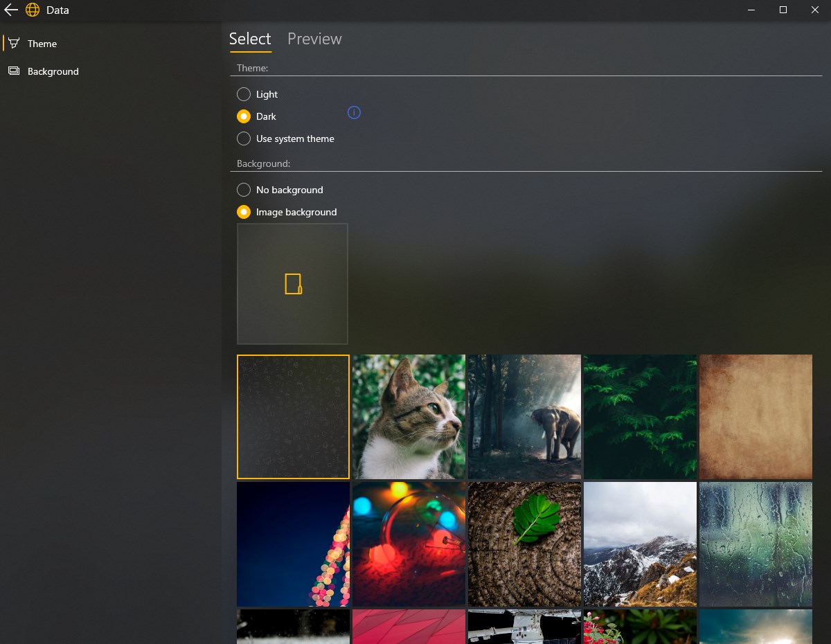Pick the snowy mountain background
Image resolution: width=831 pixels, height=644 pixels.
pyautogui.click(x=640, y=544)
